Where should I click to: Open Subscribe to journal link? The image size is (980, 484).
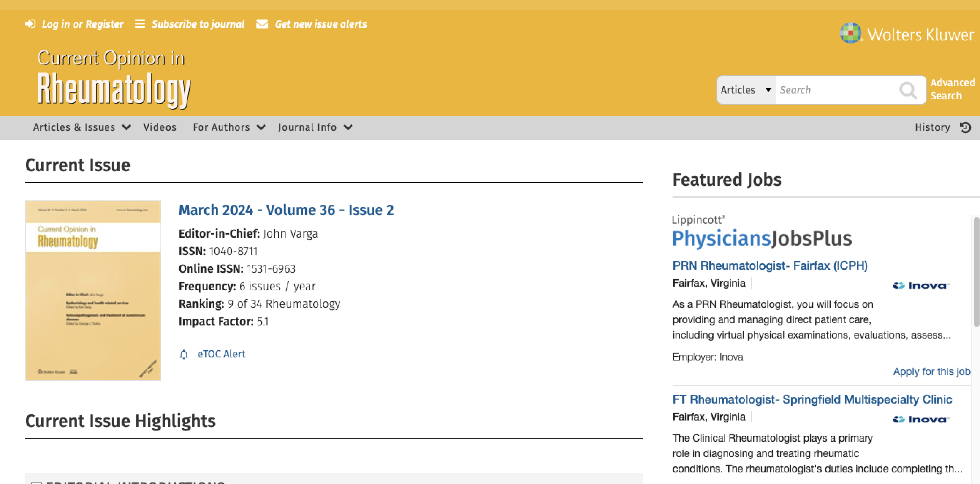[198, 24]
